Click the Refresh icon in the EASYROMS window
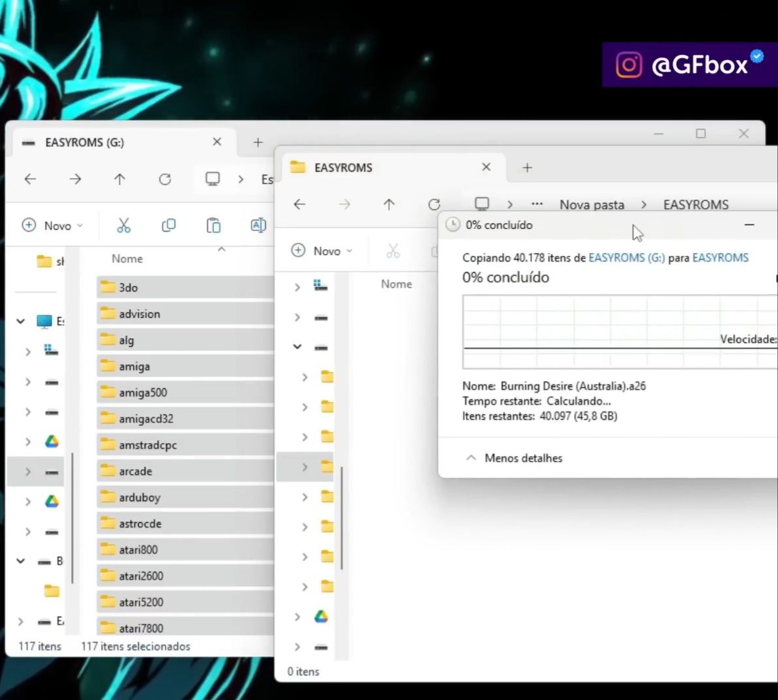The width and height of the screenshot is (778, 700). click(x=434, y=204)
